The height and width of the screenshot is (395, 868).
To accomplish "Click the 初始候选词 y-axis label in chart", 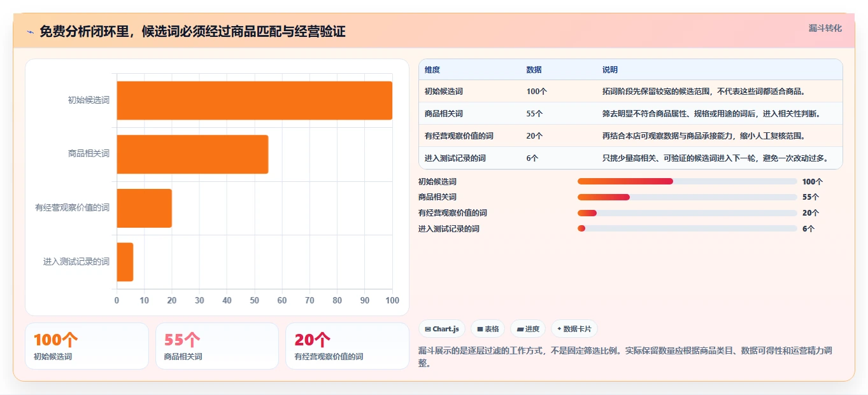I will [x=89, y=100].
